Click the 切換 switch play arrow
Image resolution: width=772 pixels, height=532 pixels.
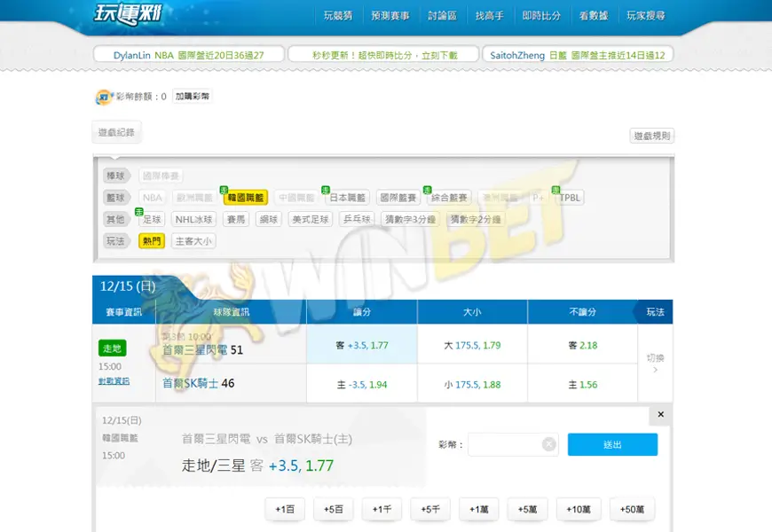656,364
